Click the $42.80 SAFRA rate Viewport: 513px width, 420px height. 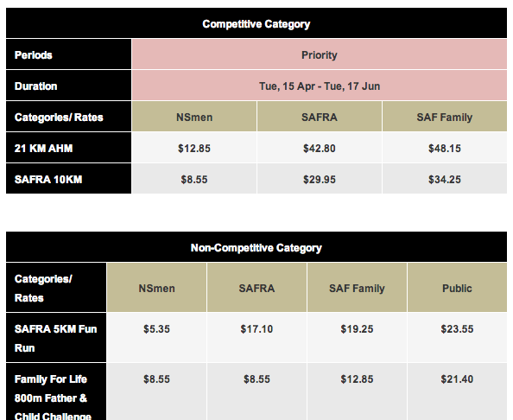(x=320, y=149)
